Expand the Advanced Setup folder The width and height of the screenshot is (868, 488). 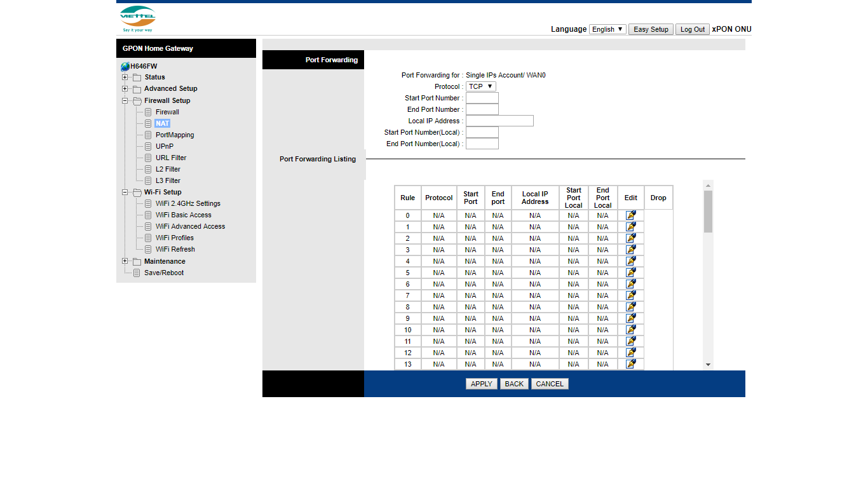pyautogui.click(x=125, y=89)
